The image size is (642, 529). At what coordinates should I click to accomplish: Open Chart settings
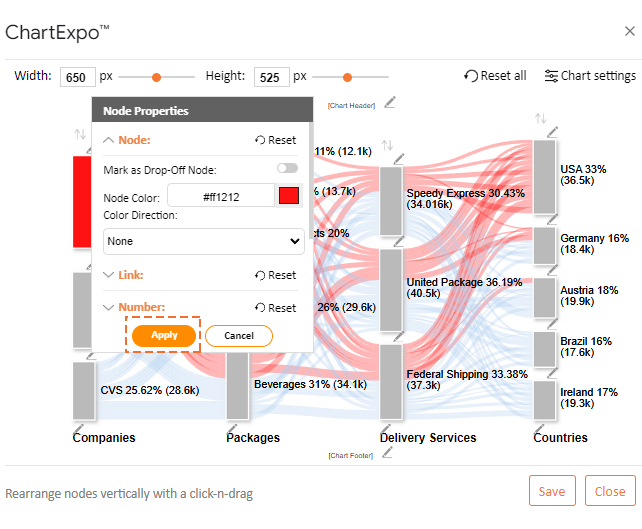point(590,76)
